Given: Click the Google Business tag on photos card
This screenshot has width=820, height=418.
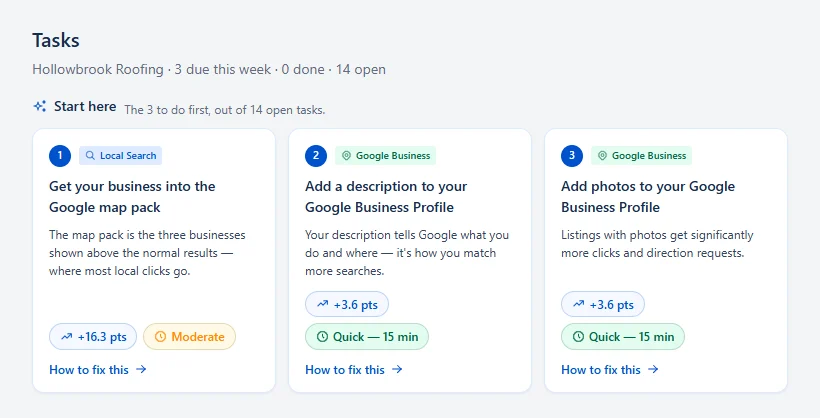Looking at the screenshot, I should [x=642, y=155].
